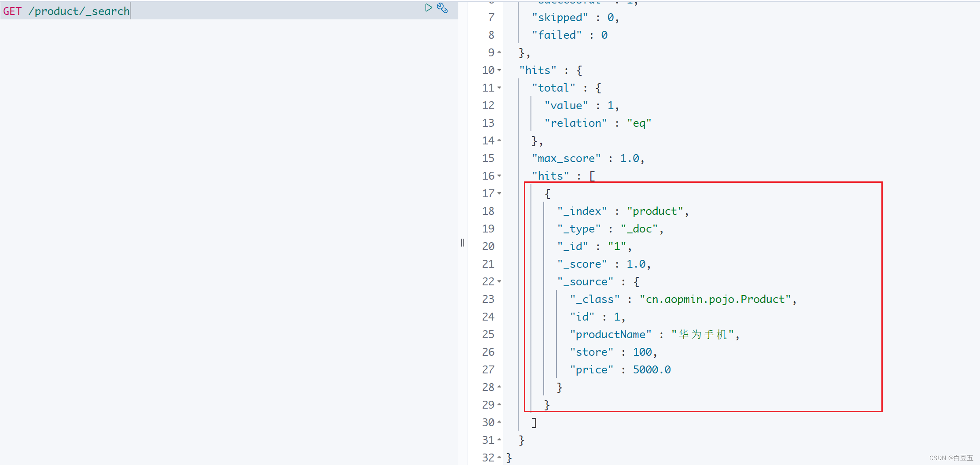Toggle fold marker at line 28

tap(499, 387)
